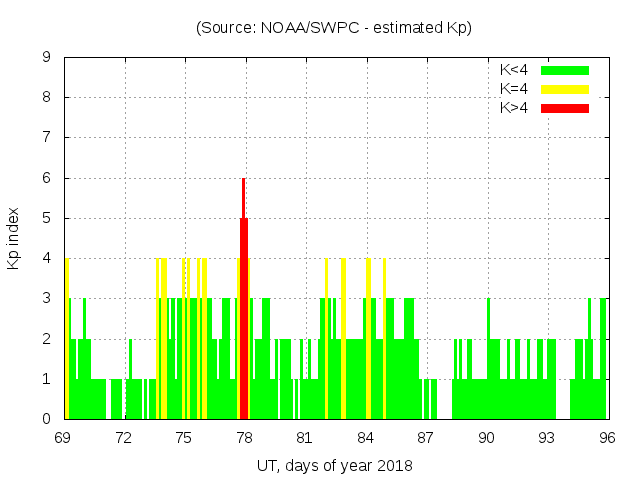Viewport: 640px width, 480px height.
Task: Click x-axis tick label 87
Action: [x=426, y=438]
